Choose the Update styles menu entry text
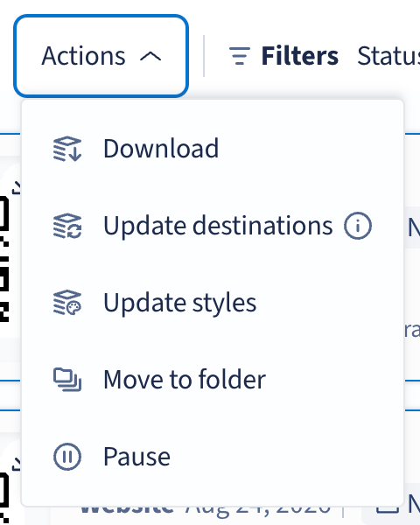 pos(180,304)
